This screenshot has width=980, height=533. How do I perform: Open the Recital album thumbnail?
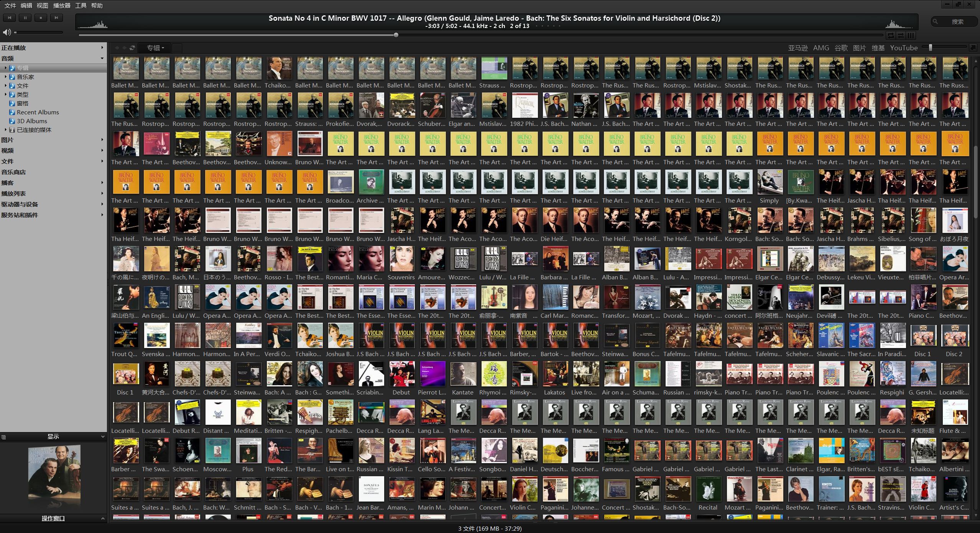[x=709, y=489]
